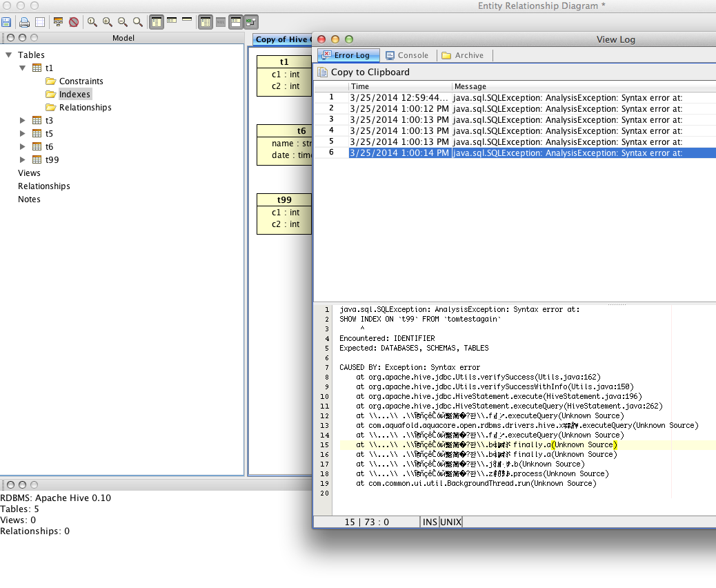Click the Copy to Clipboard document icon

tap(323, 72)
